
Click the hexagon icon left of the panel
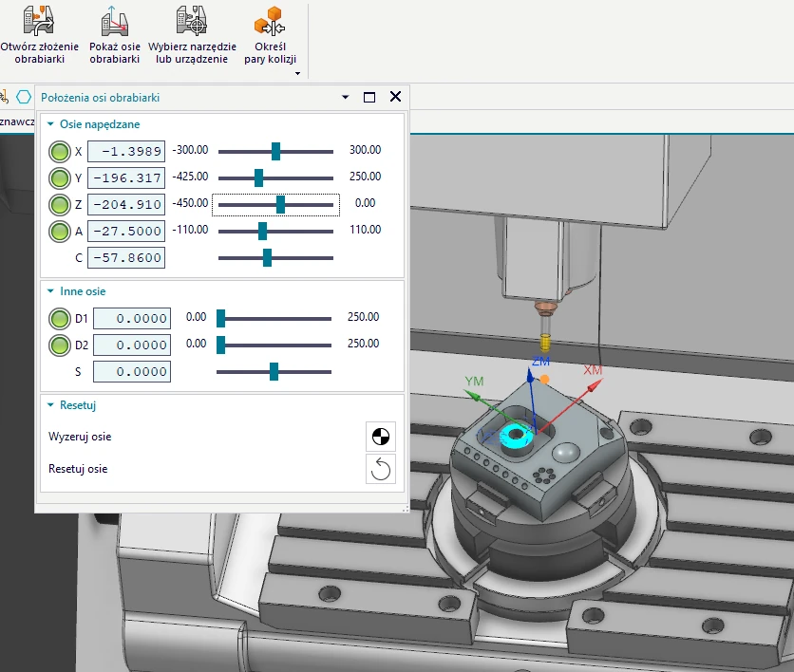click(24, 97)
